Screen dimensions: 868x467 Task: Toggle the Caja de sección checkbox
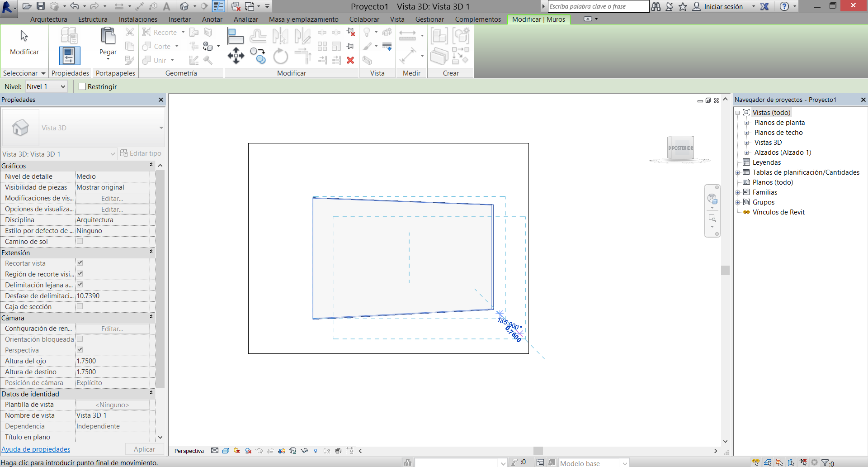pos(80,306)
